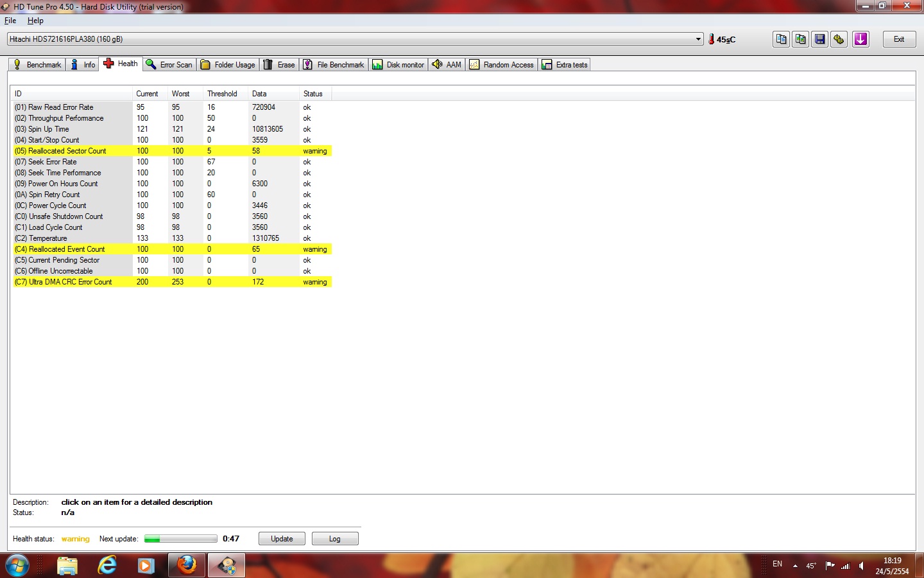Image resolution: width=924 pixels, height=578 pixels.
Task: Click the HD Tune taskbar icon
Action: coord(227,565)
